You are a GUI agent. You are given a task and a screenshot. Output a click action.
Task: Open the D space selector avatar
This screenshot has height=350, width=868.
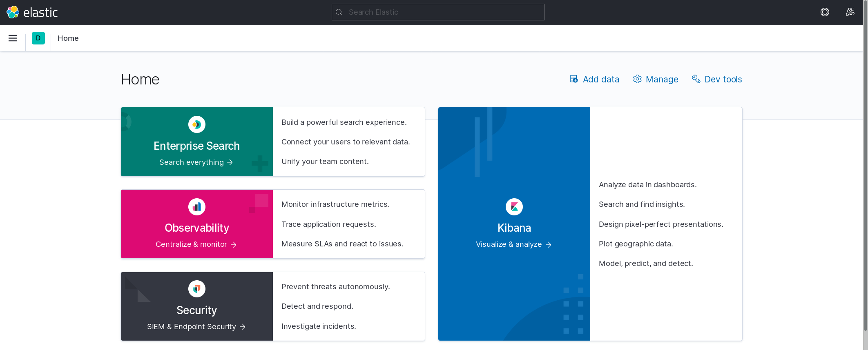38,38
